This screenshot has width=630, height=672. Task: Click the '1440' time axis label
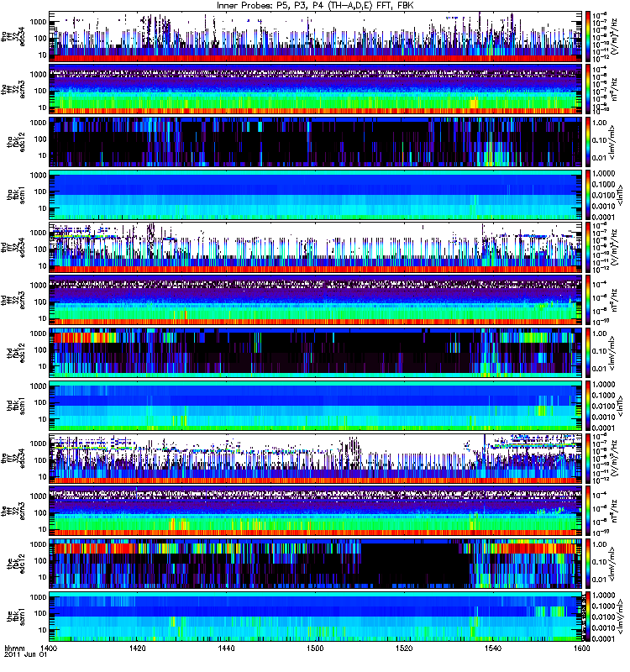tap(226, 648)
